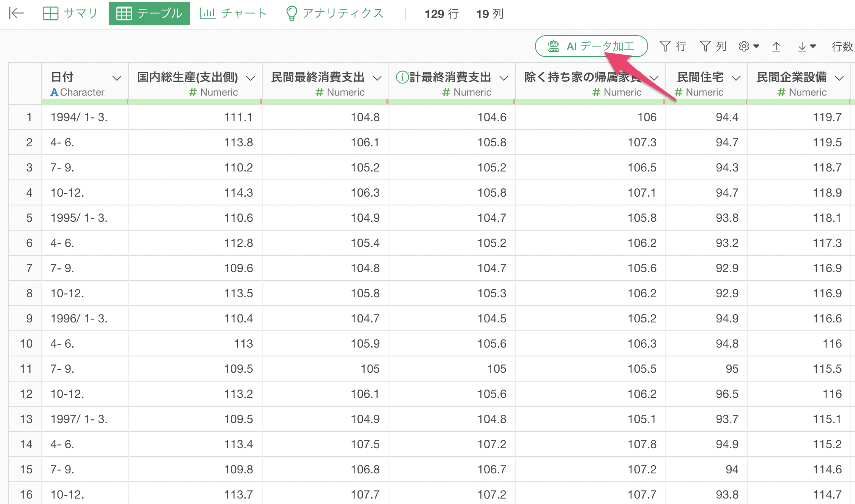Viewport: 855px width, 504px height.
Task: Expand the 日付 column menu
Action: (x=117, y=78)
